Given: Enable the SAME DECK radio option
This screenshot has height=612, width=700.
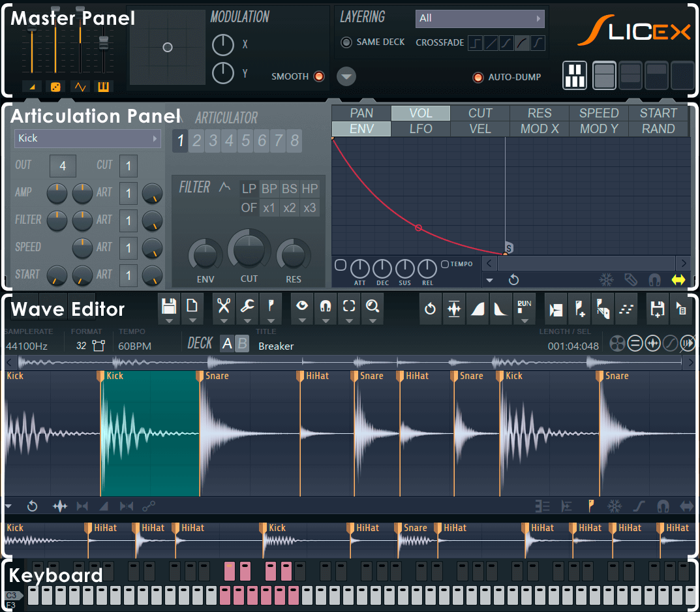Looking at the screenshot, I should click(x=346, y=42).
